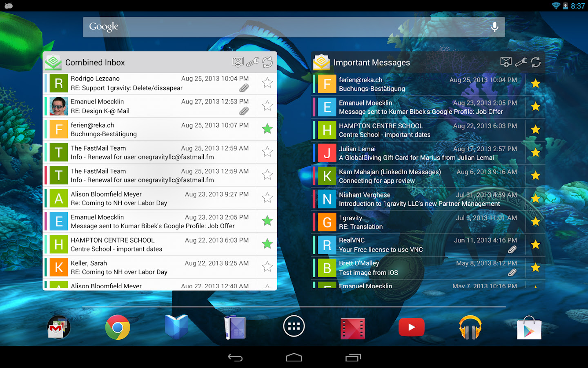Open compose email in Important Messages widget
The width and height of the screenshot is (588, 368).
(506, 62)
